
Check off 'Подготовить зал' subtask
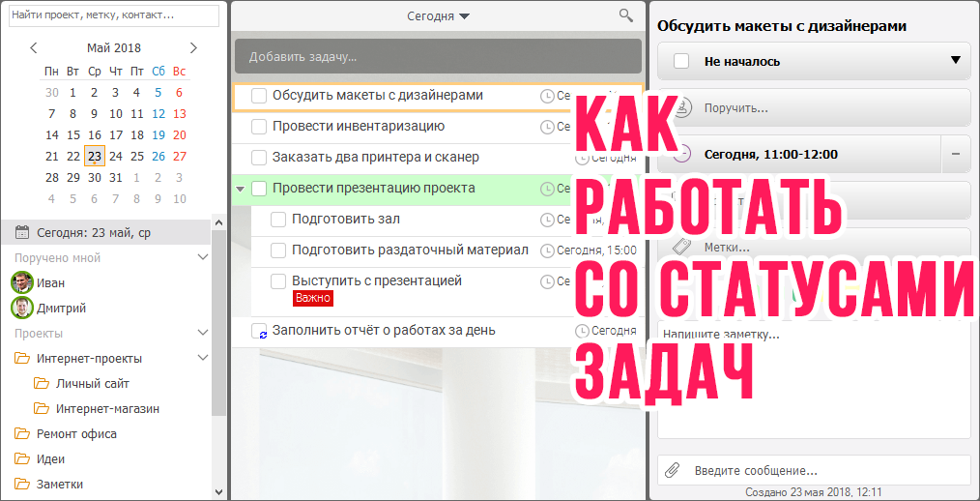pyautogui.click(x=278, y=220)
